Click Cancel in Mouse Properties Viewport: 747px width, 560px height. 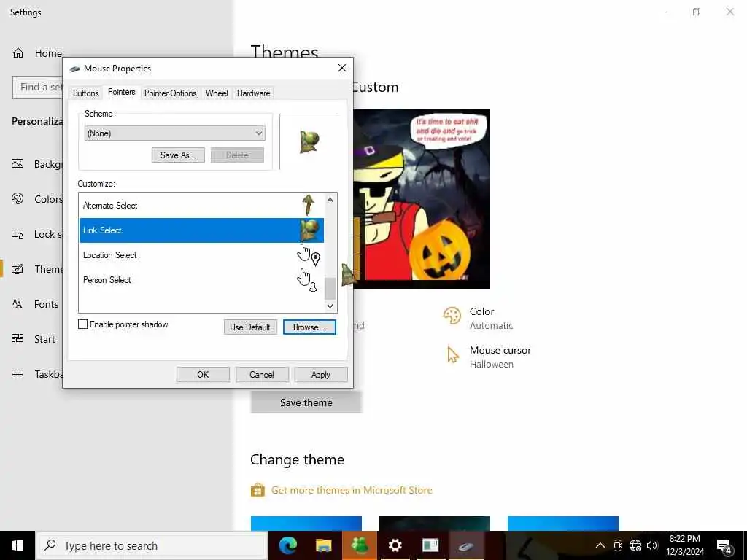[262, 375]
